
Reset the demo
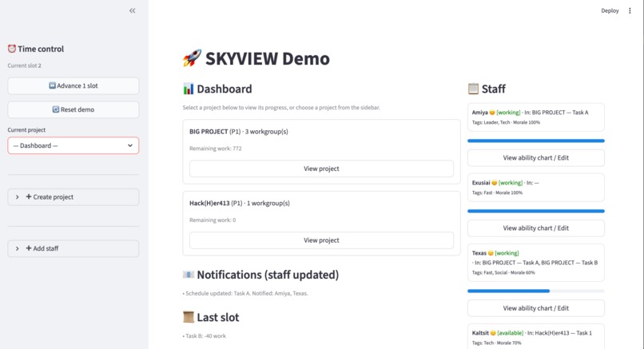[73, 109]
